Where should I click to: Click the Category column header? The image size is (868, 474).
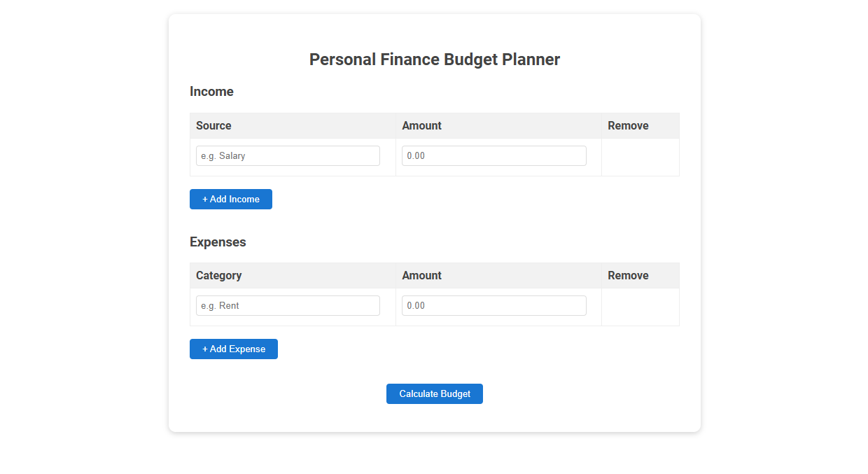pyautogui.click(x=218, y=275)
